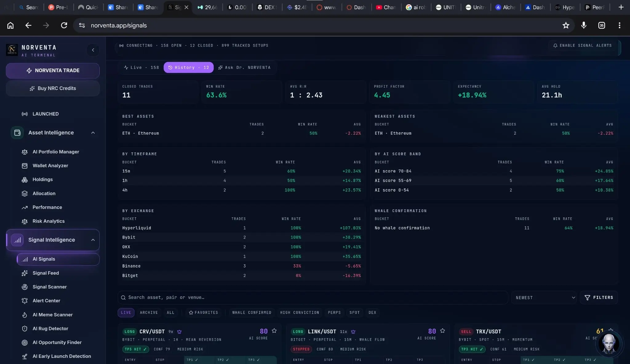Bookmark this page with star icon

coord(566,26)
